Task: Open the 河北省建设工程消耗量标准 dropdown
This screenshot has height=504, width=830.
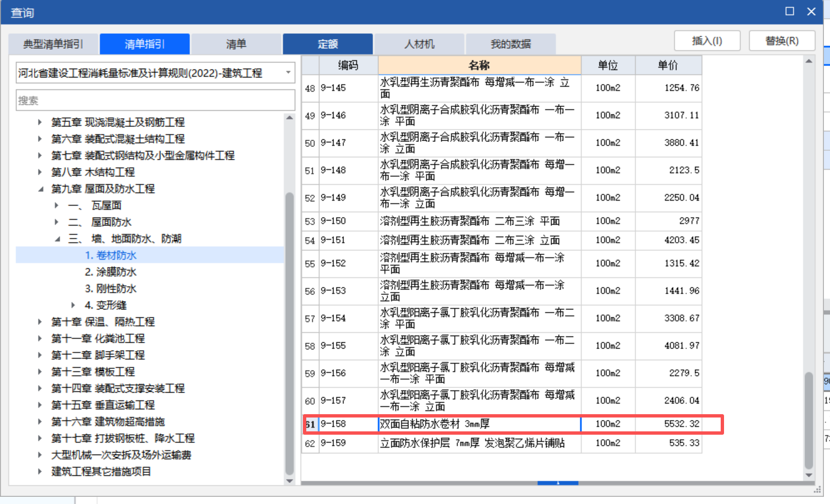Action: coord(155,73)
